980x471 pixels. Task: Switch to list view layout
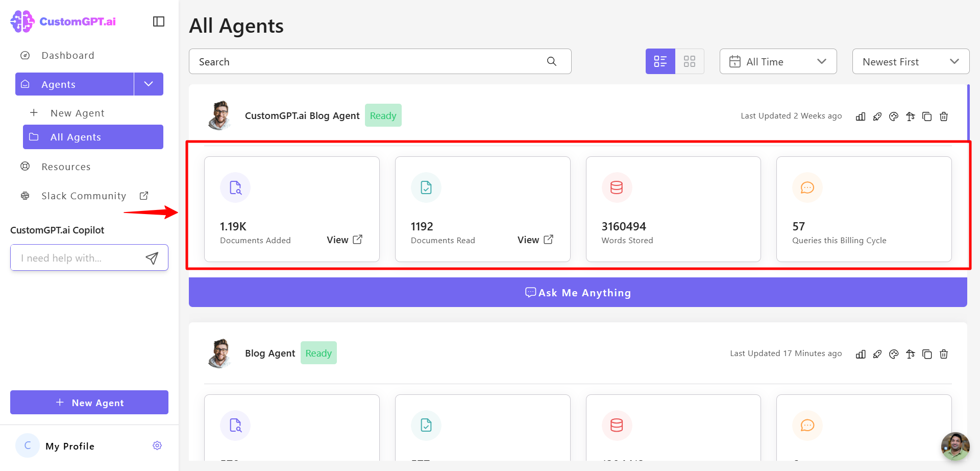pyautogui.click(x=660, y=61)
